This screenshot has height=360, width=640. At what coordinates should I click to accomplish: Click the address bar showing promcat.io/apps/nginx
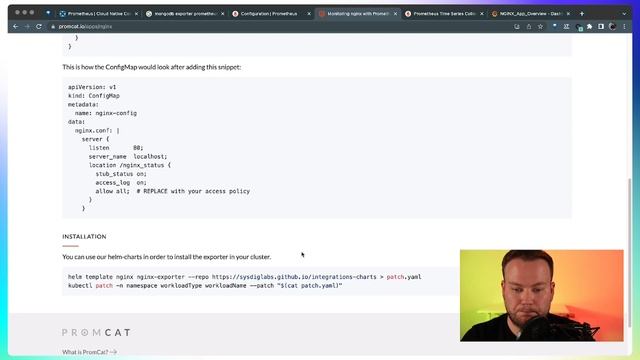point(282,27)
